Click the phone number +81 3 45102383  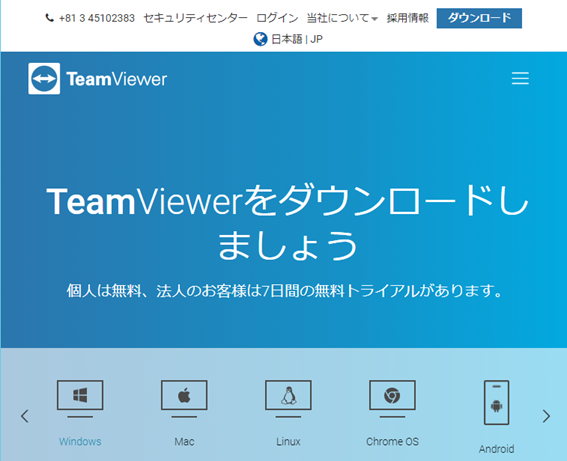coord(97,18)
